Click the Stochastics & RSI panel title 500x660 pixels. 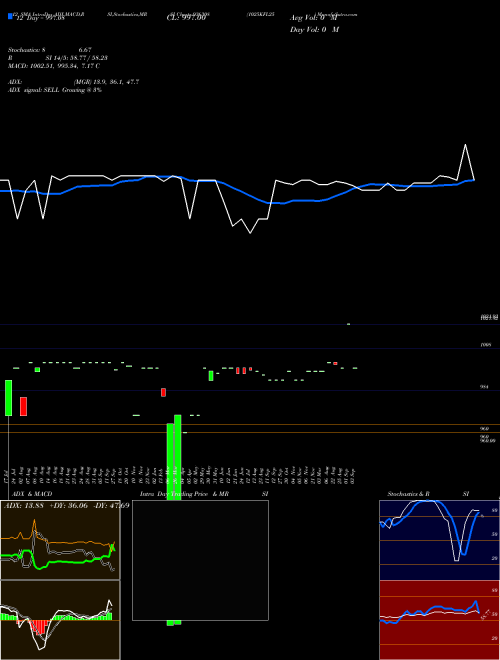tap(428, 494)
